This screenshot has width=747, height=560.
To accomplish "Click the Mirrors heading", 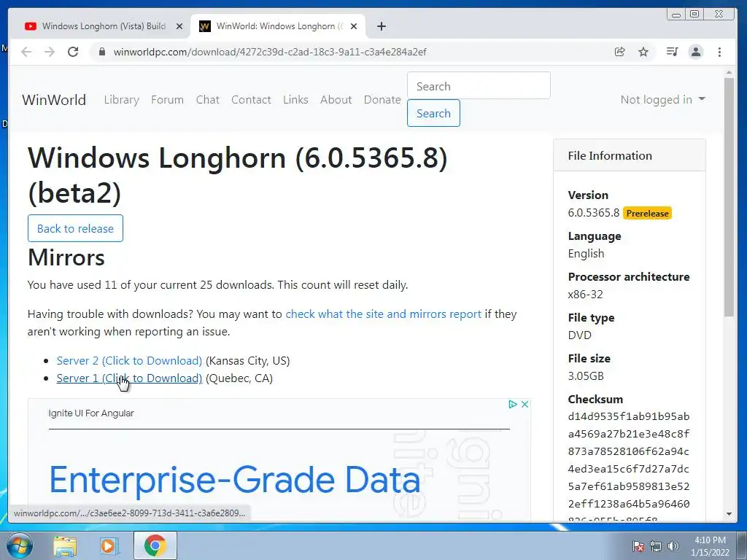I will pos(66,257).
